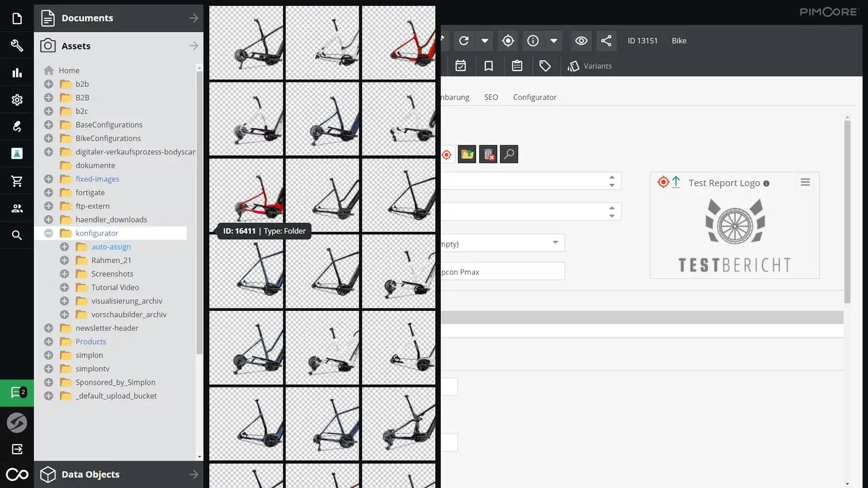868x488 pixels.
Task: Expand the Products folder
Action: 49,342
